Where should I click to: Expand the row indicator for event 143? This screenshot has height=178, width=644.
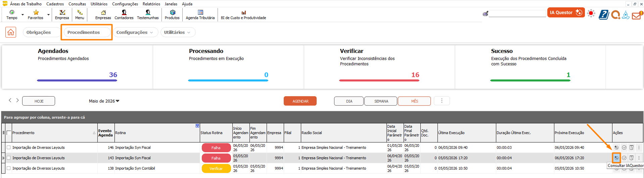point(3,158)
